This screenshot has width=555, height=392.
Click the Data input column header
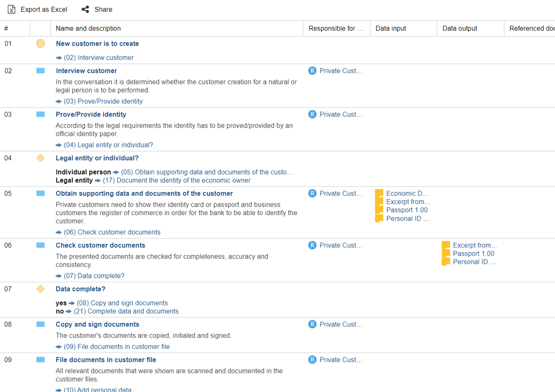tap(390, 28)
